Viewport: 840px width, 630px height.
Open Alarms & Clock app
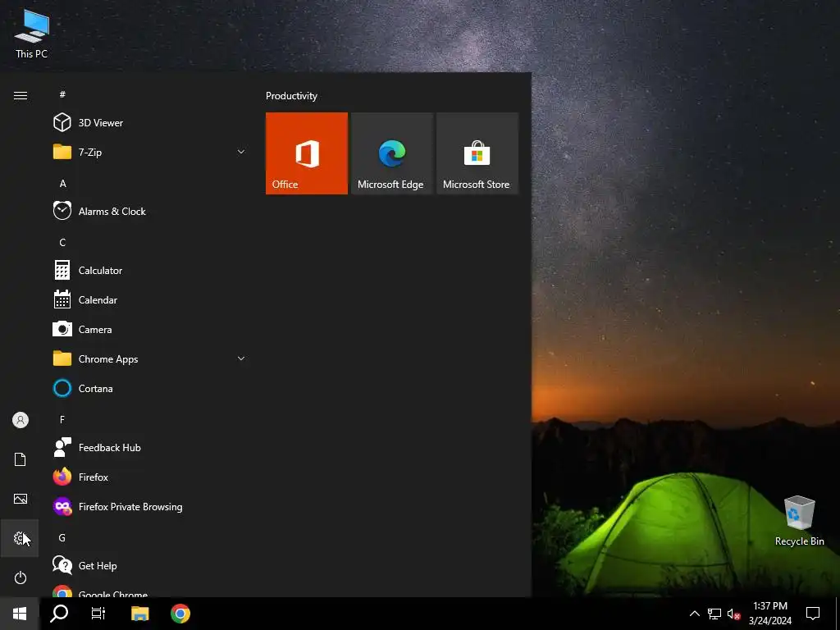click(150, 211)
